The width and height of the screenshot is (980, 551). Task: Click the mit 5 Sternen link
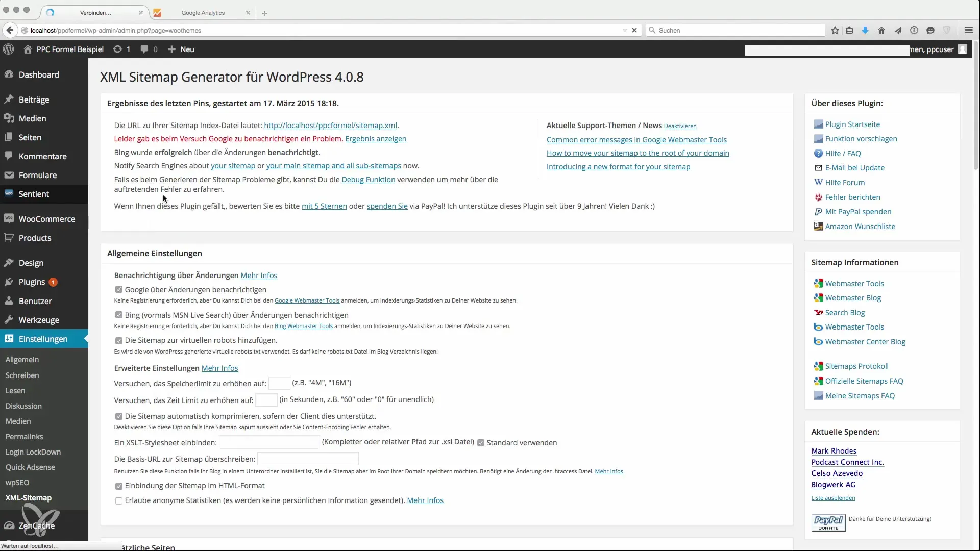(x=324, y=206)
